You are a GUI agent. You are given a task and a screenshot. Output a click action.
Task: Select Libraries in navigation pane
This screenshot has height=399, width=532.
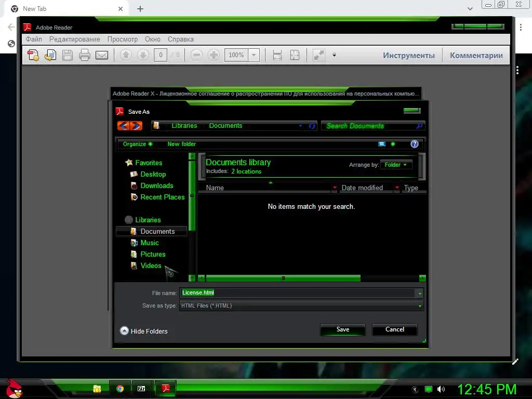click(148, 220)
